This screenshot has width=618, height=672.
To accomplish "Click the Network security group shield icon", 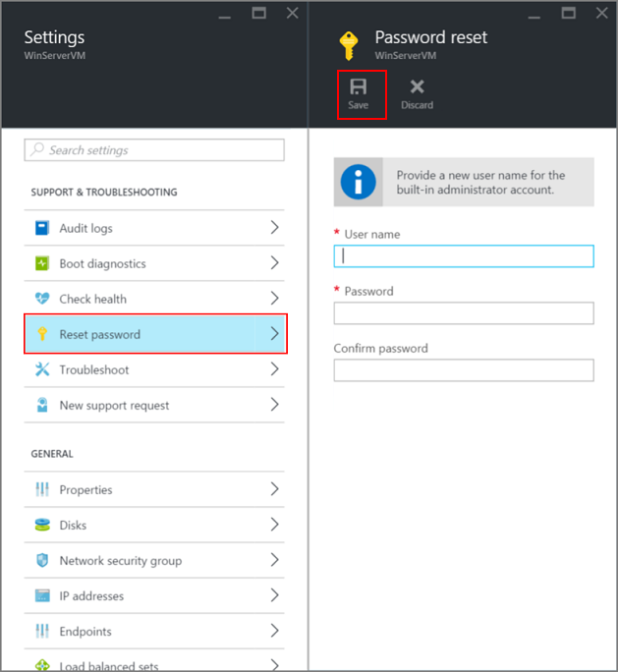I will (42, 560).
